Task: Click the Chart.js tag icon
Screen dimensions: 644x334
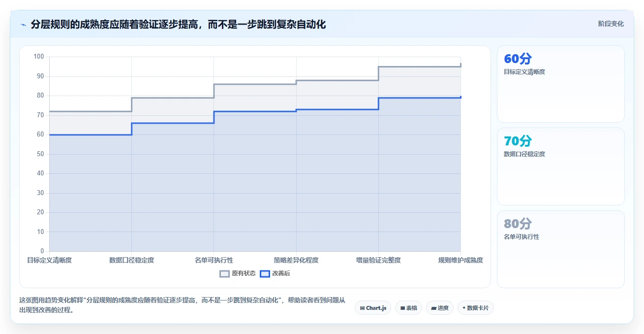Action: 362,308
